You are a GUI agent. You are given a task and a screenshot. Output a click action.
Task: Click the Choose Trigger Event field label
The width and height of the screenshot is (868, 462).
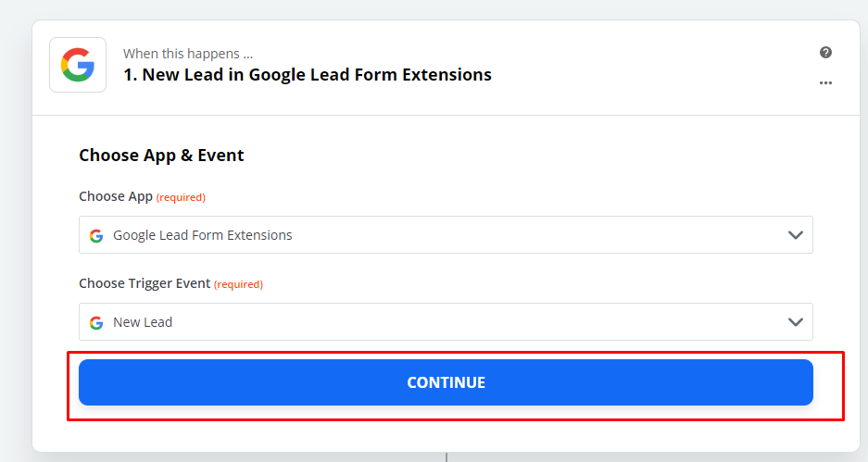[x=145, y=283]
